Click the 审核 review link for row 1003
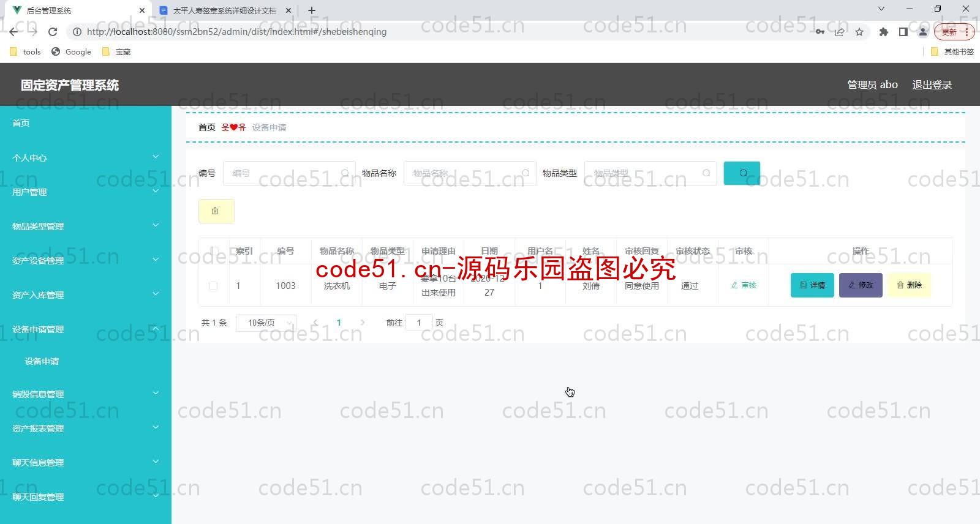The height and width of the screenshot is (524, 980). coord(744,285)
